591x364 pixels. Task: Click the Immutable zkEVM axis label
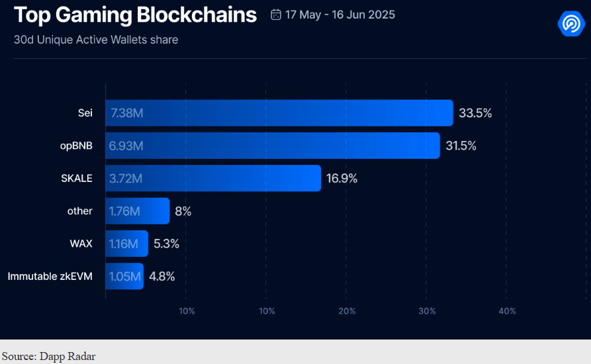pyautogui.click(x=50, y=276)
